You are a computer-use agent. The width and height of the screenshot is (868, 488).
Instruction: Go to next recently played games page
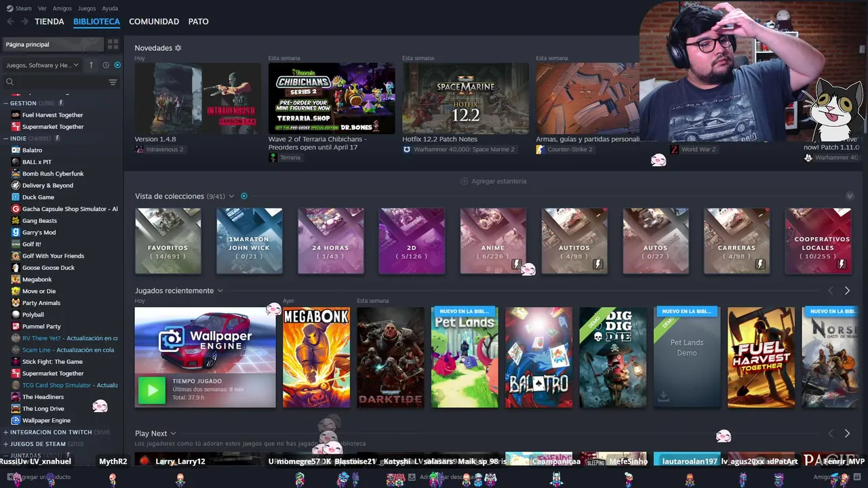(x=847, y=291)
